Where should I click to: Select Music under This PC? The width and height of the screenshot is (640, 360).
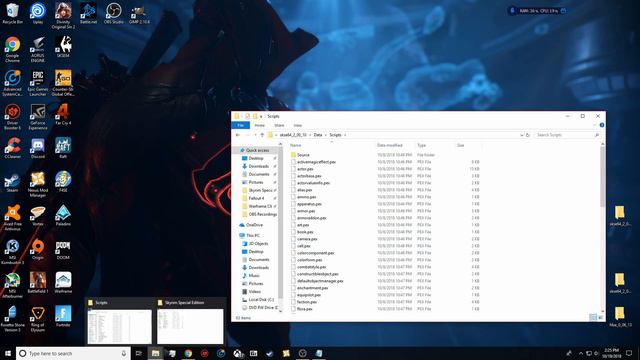coord(254,276)
